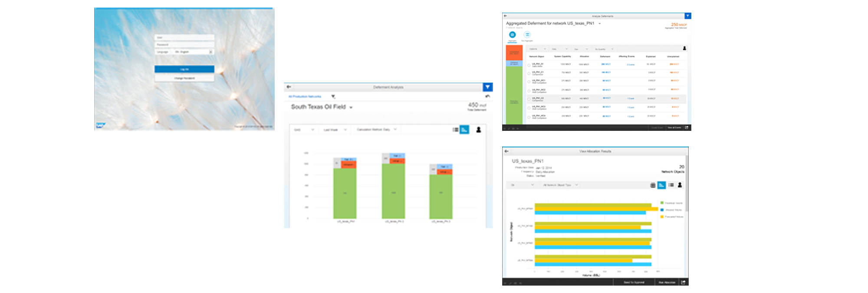Screen dimensions: 868x293
Task: Expand the South Texas Oil Field dropdown
Action: pos(351,107)
